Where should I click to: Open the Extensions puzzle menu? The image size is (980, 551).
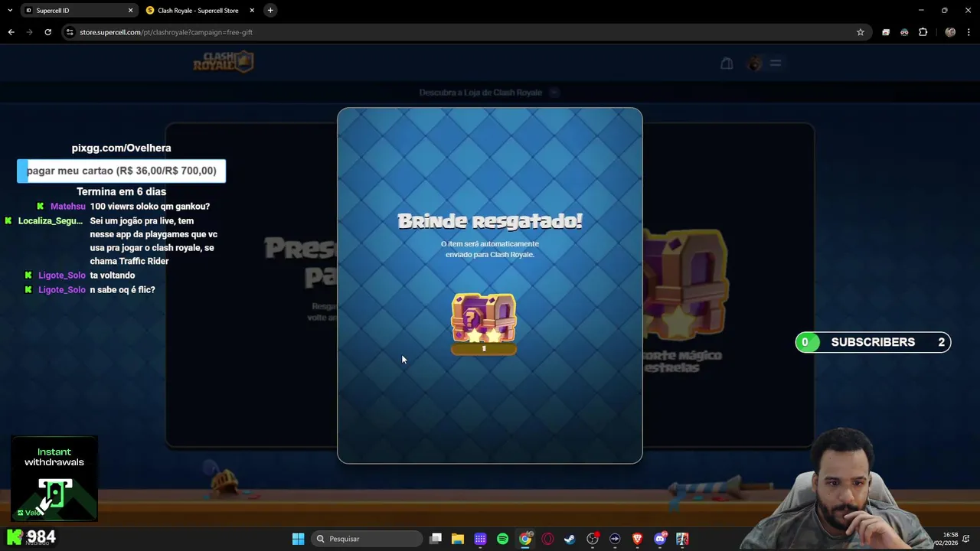coord(923,32)
